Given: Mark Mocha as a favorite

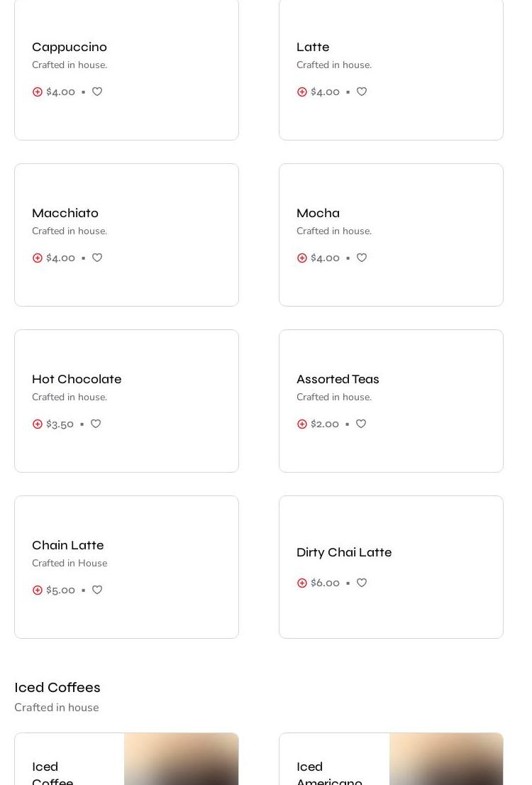Looking at the screenshot, I should [362, 258].
